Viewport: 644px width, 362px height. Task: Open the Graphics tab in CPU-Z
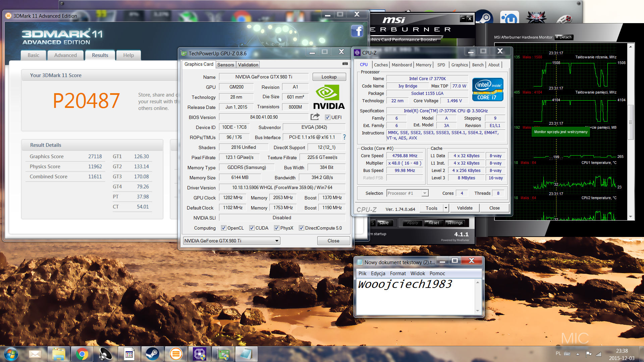point(460,65)
